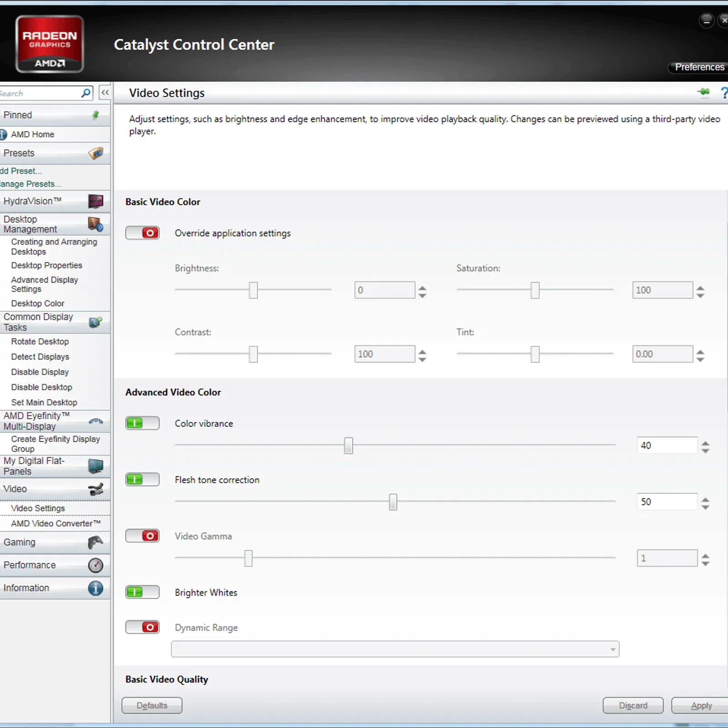Click the Video camera icon
Image resolution: width=728 pixels, height=728 pixels.
point(96,489)
